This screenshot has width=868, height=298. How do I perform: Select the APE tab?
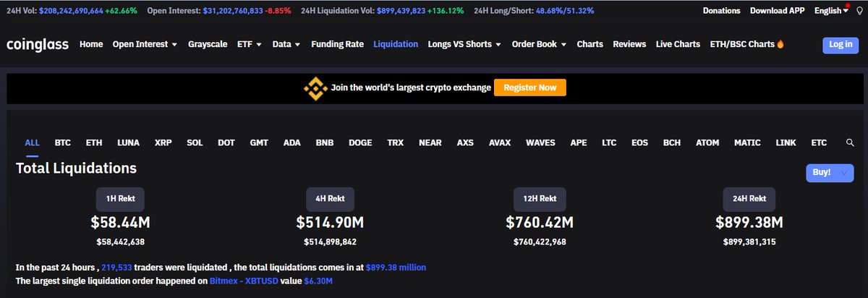[x=579, y=143]
